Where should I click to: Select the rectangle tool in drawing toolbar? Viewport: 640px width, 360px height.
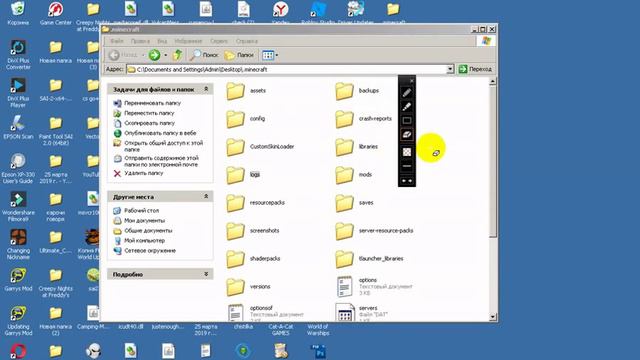click(407, 120)
